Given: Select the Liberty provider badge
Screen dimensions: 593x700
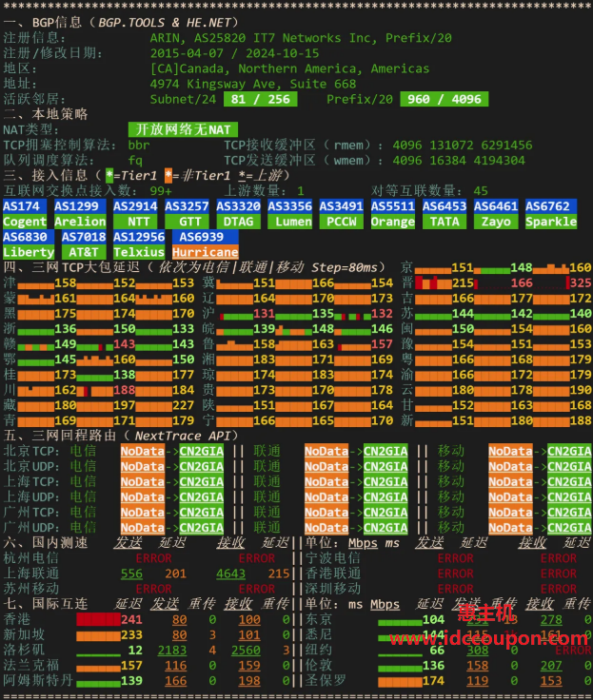Looking at the screenshot, I should click(x=29, y=252).
